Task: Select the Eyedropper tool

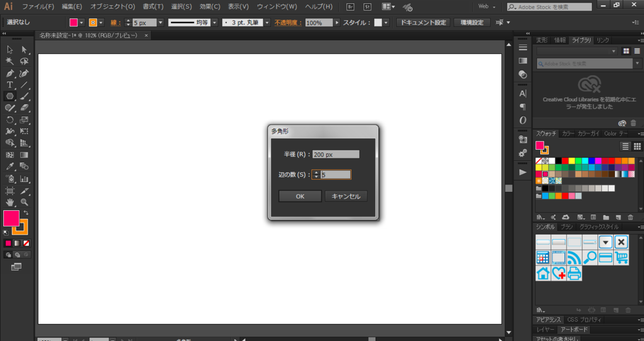Action: click(9, 166)
